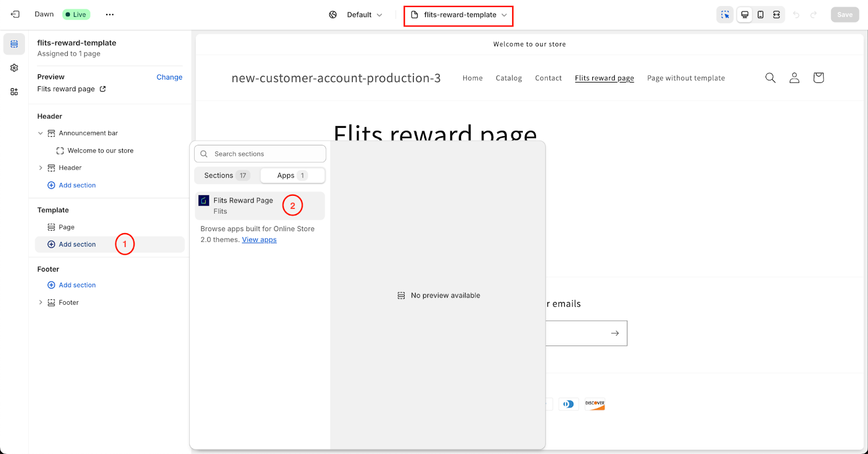The width and height of the screenshot is (868, 454).
Task: Switch to the Sections tab
Action: coord(227,175)
